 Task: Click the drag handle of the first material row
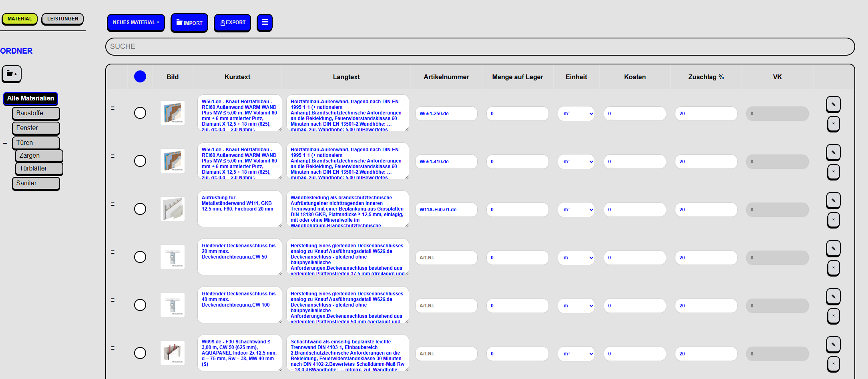click(x=113, y=108)
